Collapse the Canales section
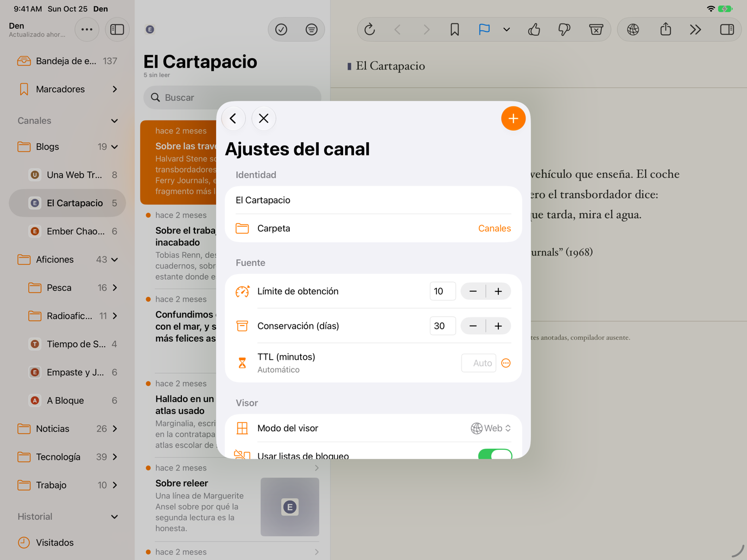This screenshot has height=560, width=747. point(115,120)
